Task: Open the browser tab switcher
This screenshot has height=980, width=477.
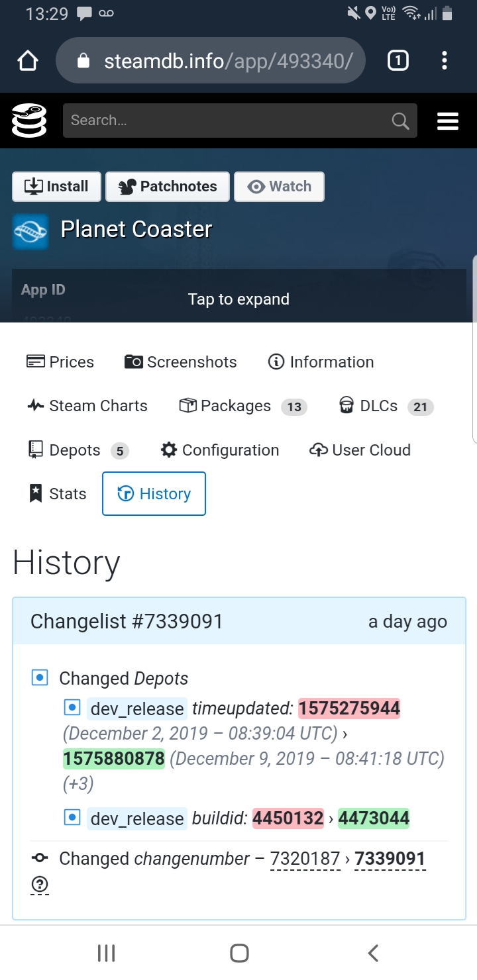Action: tap(397, 61)
